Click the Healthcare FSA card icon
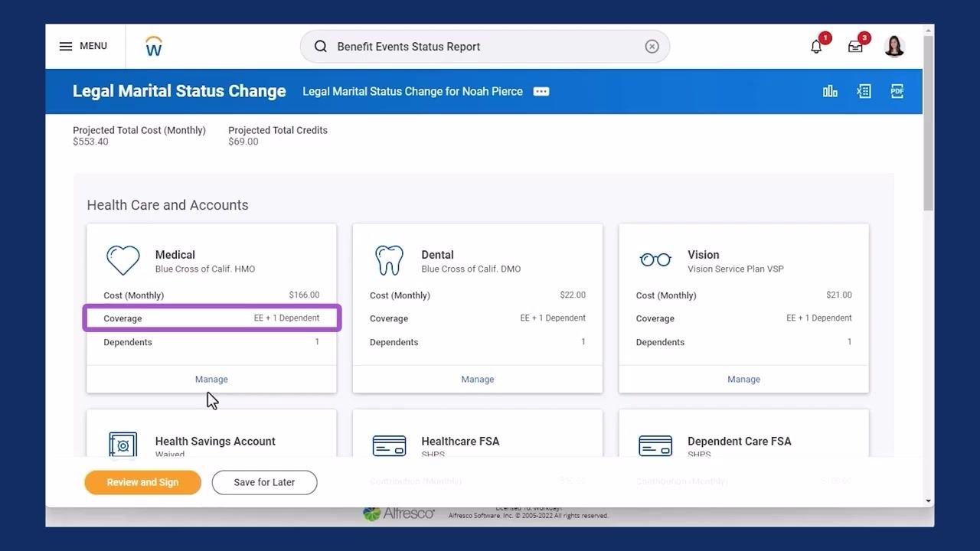Viewport: 980px width, 551px height. click(x=389, y=445)
